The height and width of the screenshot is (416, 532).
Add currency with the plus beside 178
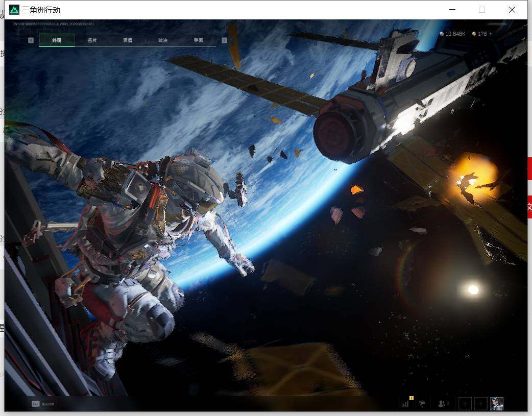490,34
